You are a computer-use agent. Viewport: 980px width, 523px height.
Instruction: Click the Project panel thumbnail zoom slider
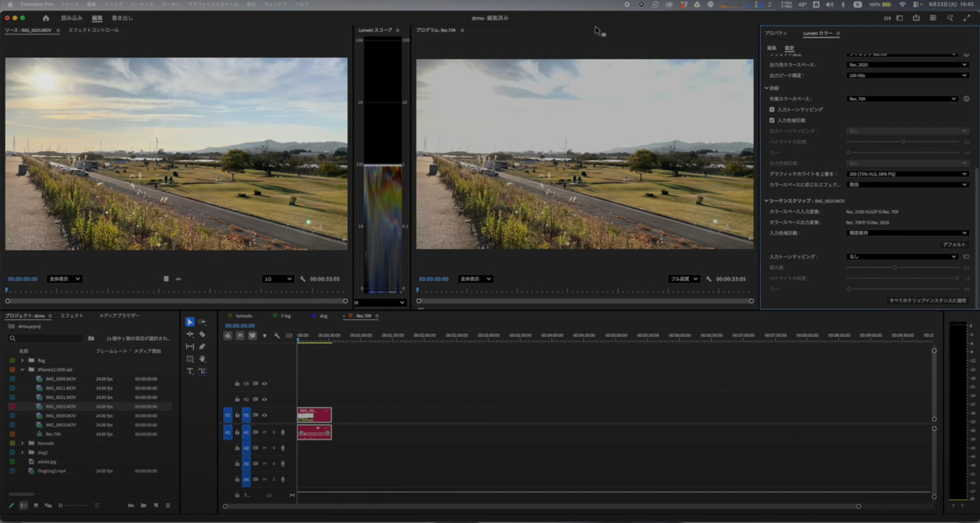click(61, 505)
